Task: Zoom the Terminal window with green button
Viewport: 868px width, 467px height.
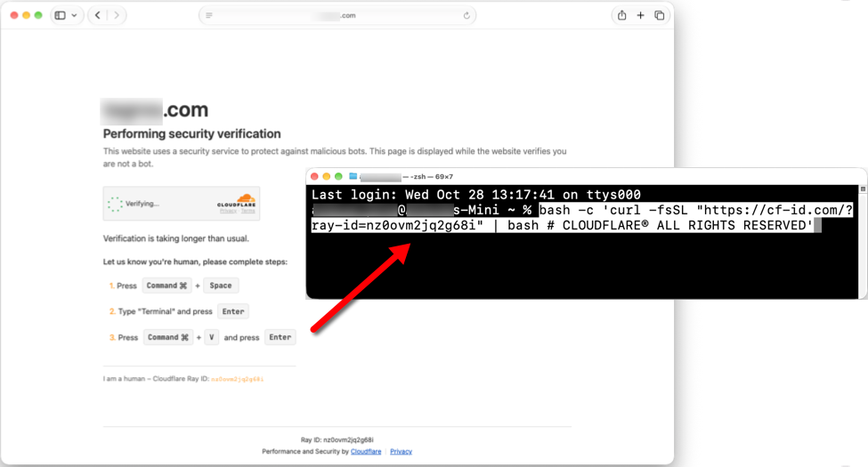Action: coord(339,176)
